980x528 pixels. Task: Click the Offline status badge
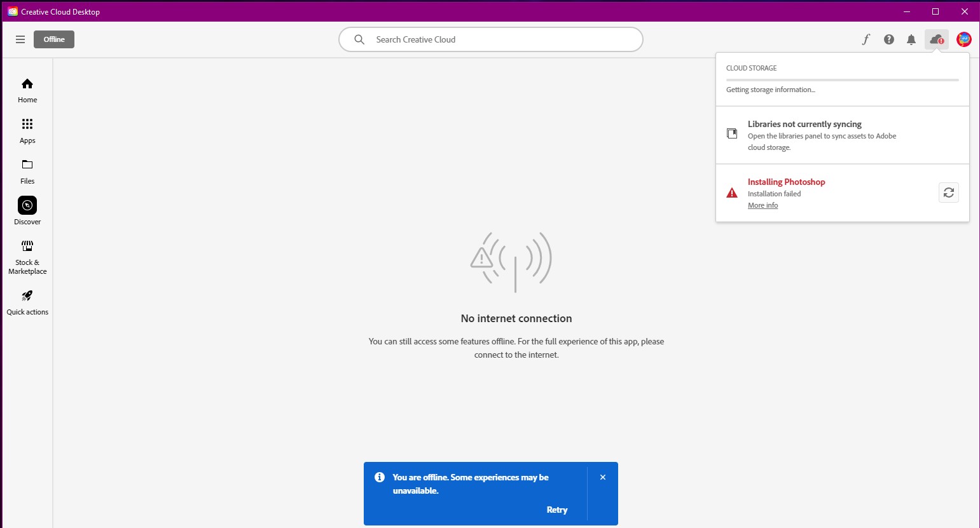click(54, 39)
